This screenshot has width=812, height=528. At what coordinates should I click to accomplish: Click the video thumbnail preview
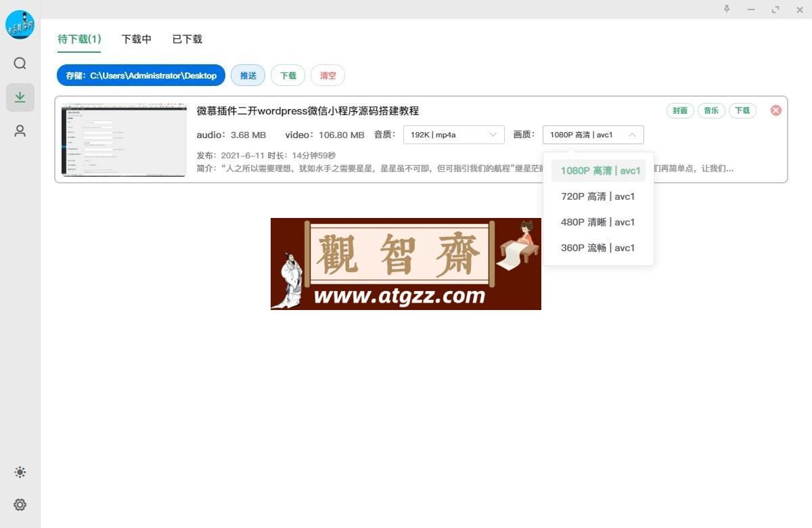tap(124, 139)
